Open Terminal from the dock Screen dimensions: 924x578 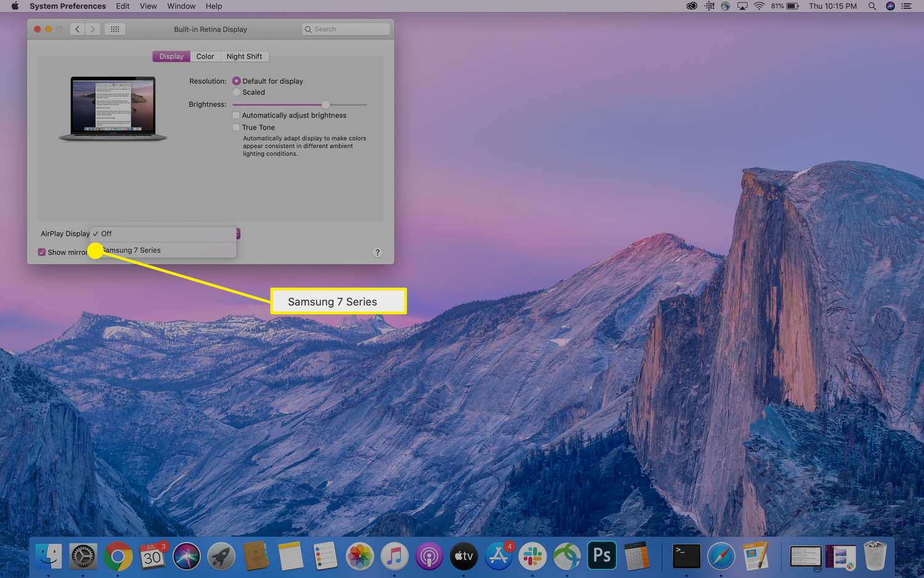[686, 557]
